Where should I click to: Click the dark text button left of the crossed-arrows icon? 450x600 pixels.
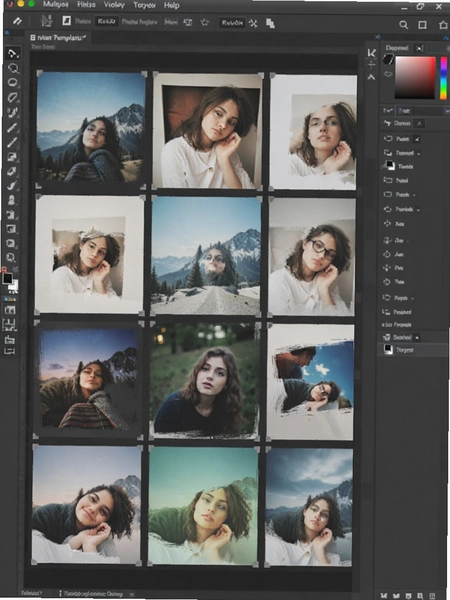coord(232,23)
